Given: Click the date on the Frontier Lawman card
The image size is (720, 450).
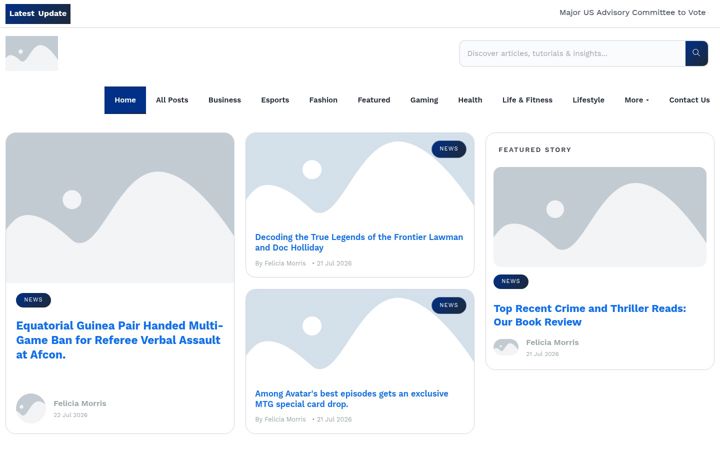Looking at the screenshot, I should [x=334, y=263].
